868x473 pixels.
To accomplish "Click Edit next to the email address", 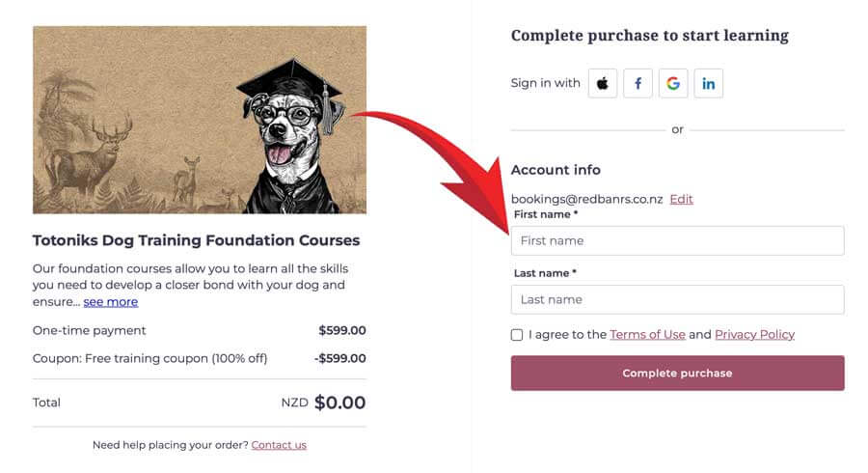I will (x=681, y=199).
